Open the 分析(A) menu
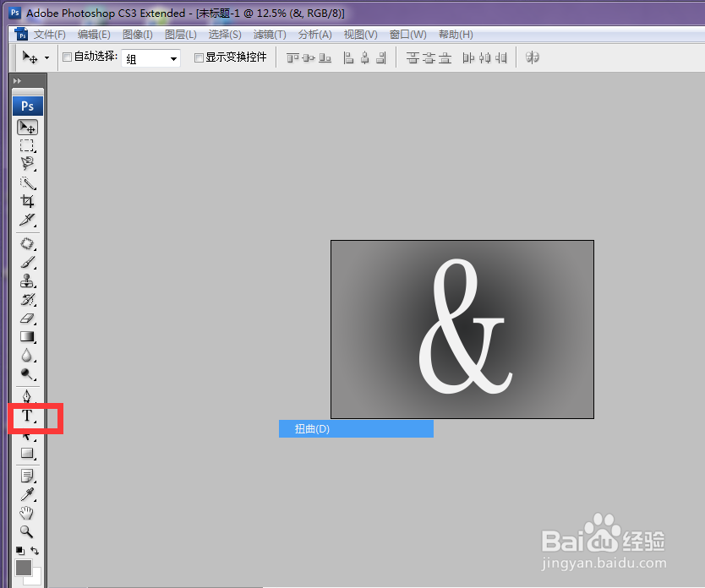The image size is (705, 588). coord(314,35)
